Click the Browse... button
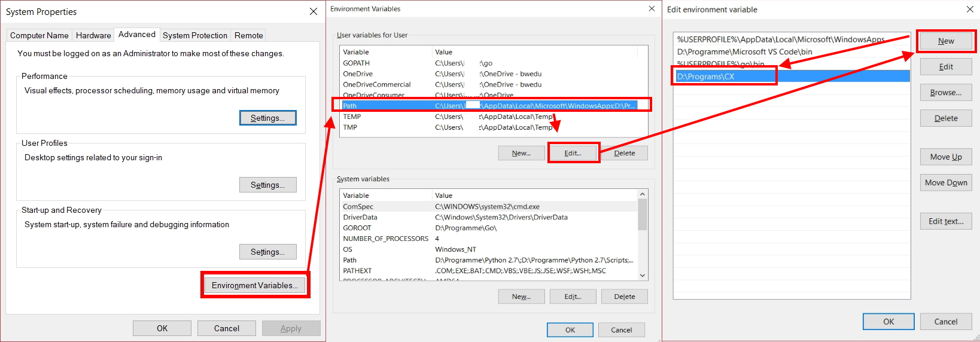 tap(946, 93)
